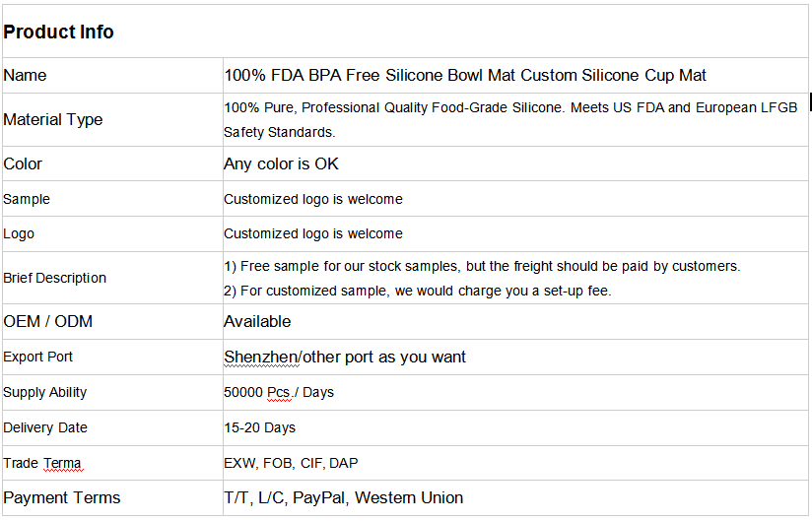The width and height of the screenshot is (812, 521).
Task: Select the Color row label
Action: click(23, 164)
